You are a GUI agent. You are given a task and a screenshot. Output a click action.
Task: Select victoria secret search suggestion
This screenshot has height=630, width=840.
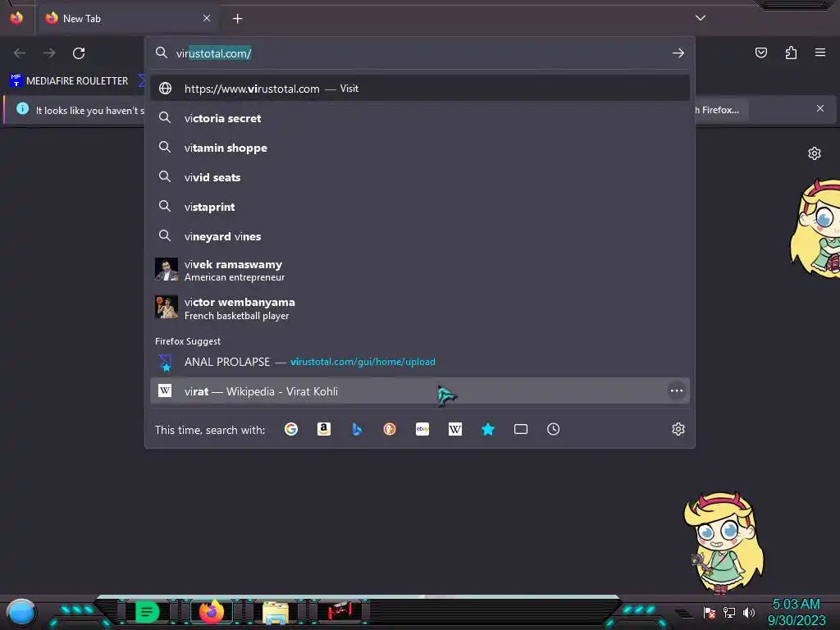click(420, 118)
